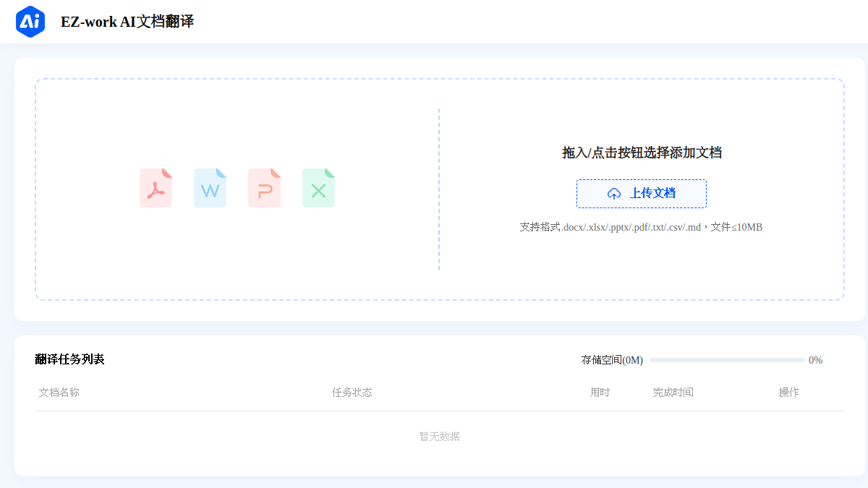Click the 翻译任务列表 heading
Screen dimensions: 868x488
point(70,359)
